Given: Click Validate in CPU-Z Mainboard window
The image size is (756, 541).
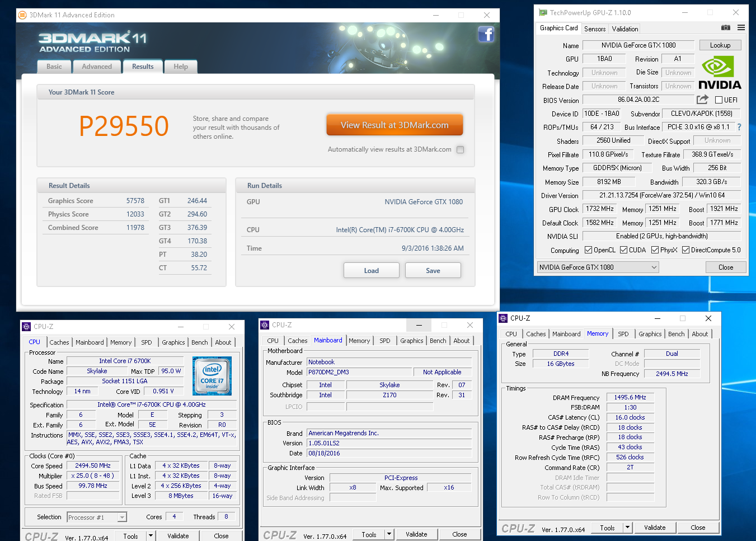Looking at the screenshot, I should [416, 534].
